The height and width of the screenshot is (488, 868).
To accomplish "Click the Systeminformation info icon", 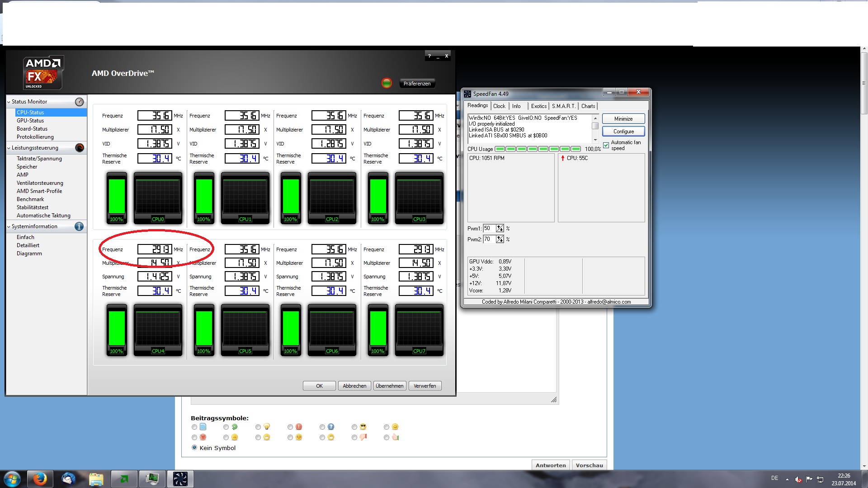I will point(79,226).
